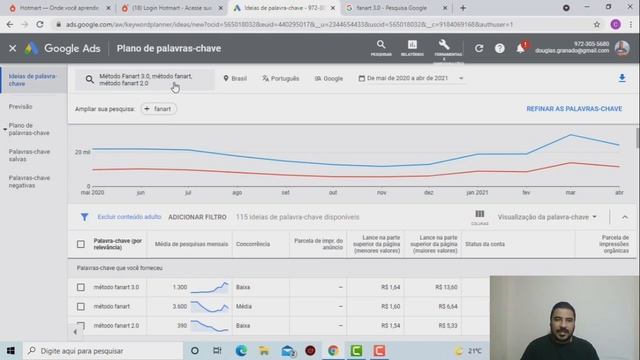Click the page vertical scrollbar
The image size is (640, 360).
[637, 139]
